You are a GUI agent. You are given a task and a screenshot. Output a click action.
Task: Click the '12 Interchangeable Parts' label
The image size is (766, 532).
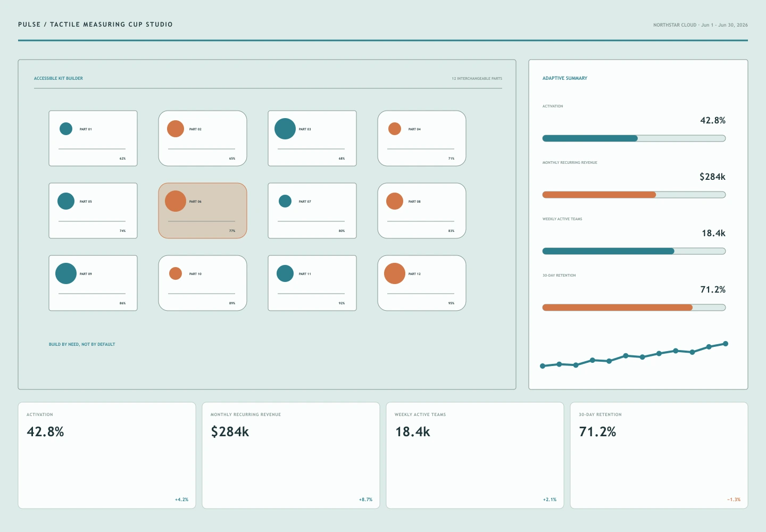click(x=477, y=78)
